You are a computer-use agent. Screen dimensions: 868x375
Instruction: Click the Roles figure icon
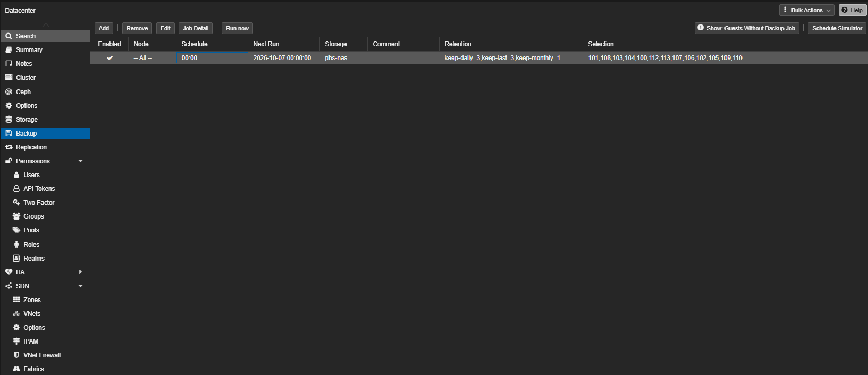point(16,245)
